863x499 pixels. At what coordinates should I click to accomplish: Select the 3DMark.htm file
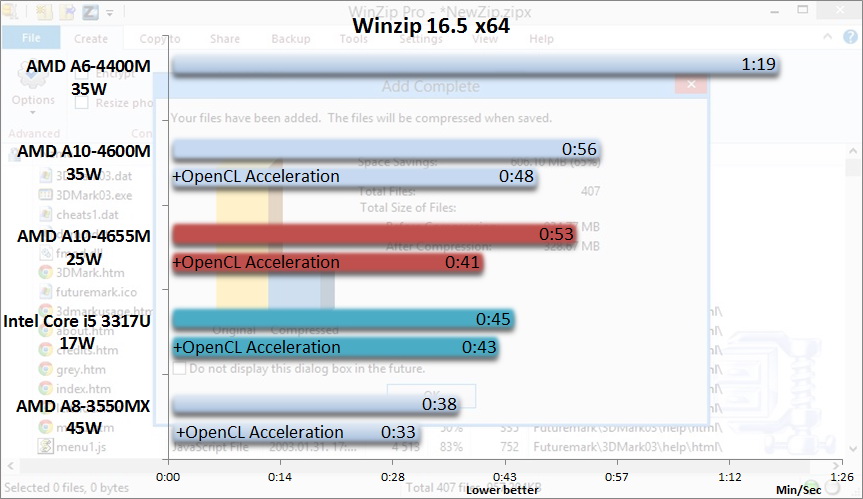pos(90,273)
